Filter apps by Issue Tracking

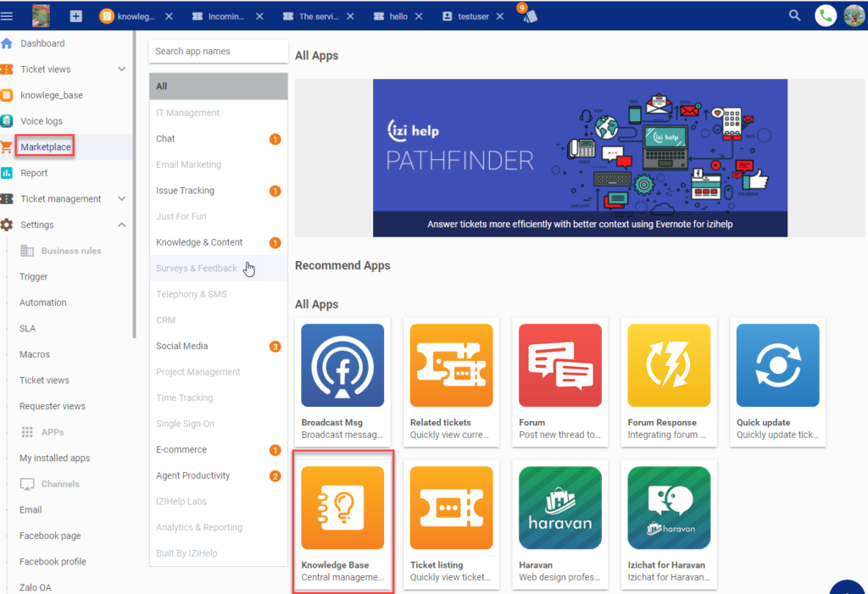218,191
